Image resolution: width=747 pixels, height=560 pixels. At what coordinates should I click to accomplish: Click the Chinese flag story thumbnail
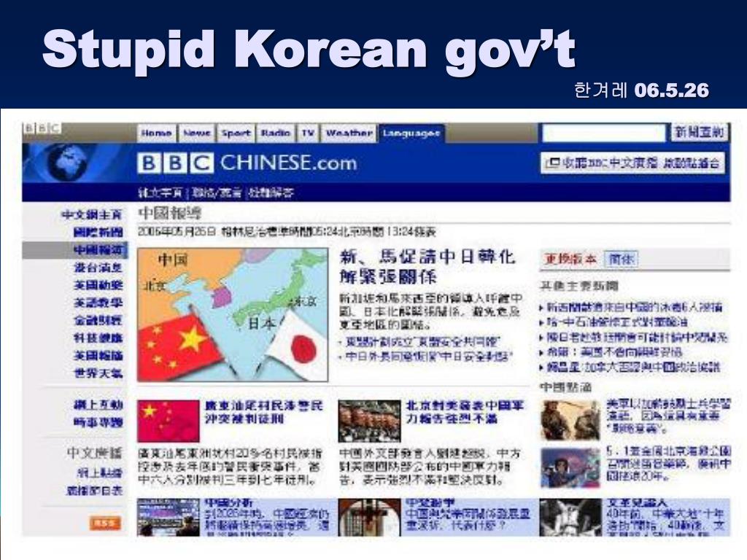(x=169, y=421)
